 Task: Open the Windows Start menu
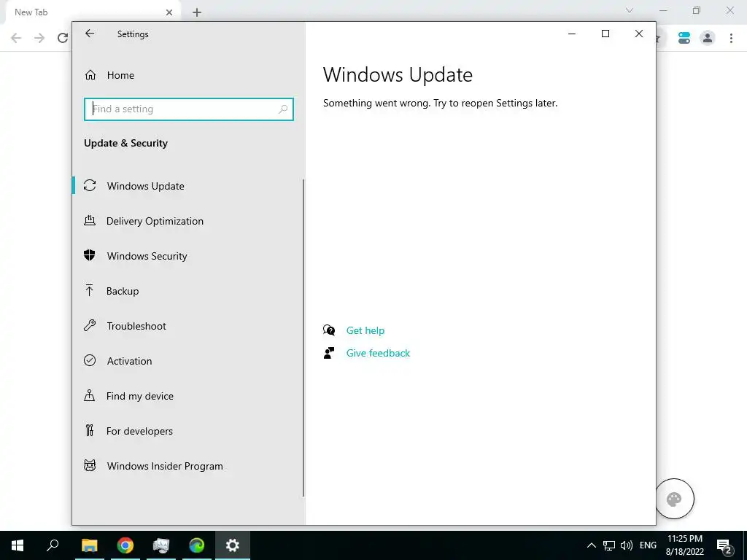point(18,545)
